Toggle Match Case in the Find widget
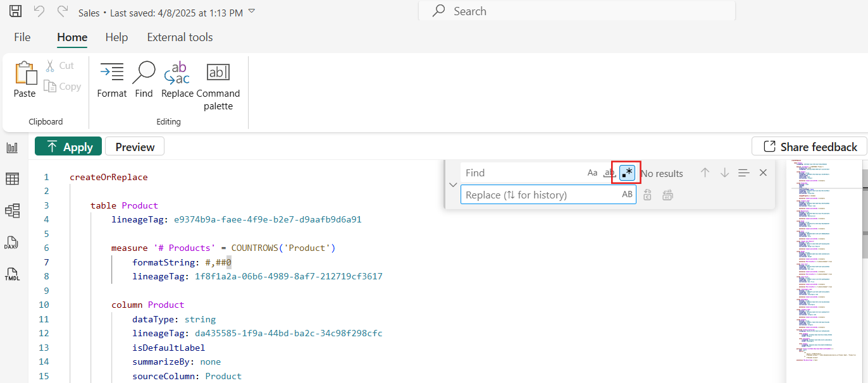 click(x=592, y=172)
